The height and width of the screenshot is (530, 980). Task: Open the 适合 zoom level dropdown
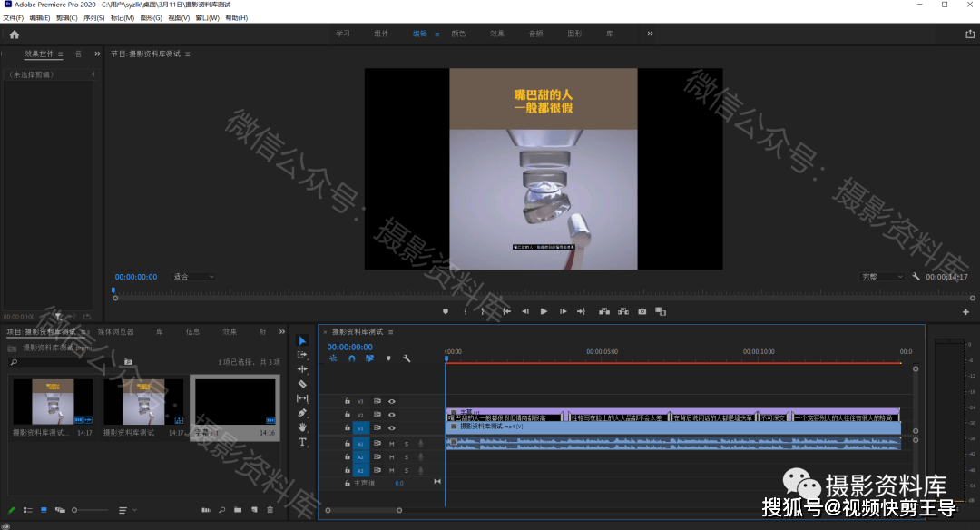pos(193,277)
